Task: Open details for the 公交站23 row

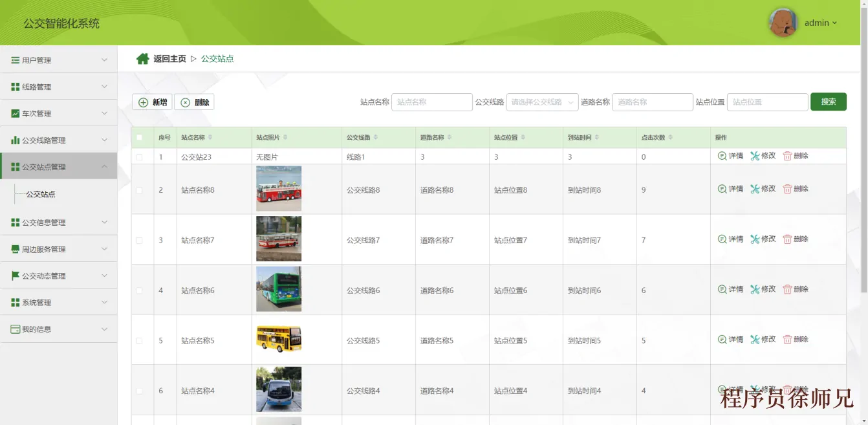Action: [x=731, y=156]
